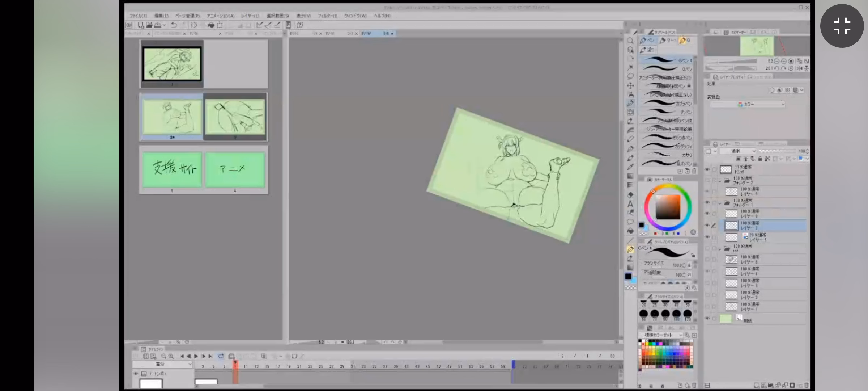The height and width of the screenshot is (391, 868).
Task: Click the Open file folder icon
Action: (149, 25)
